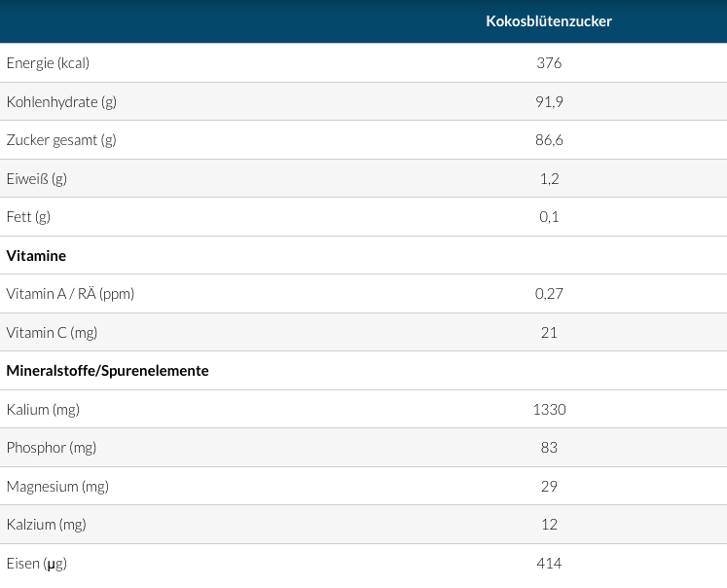The height and width of the screenshot is (588, 727).
Task: Select the Kalzium (mg) row label
Action: (46, 525)
